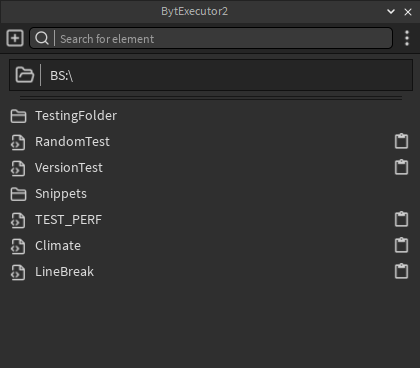Select the LineBreak script name
Image resolution: width=420 pixels, height=368 pixels.
(64, 272)
